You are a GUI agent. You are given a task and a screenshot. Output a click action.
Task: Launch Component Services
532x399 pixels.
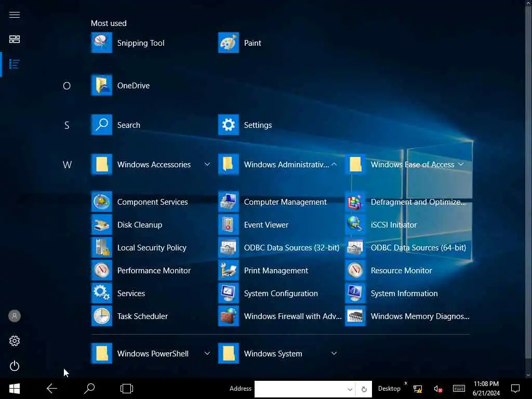pyautogui.click(x=139, y=202)
